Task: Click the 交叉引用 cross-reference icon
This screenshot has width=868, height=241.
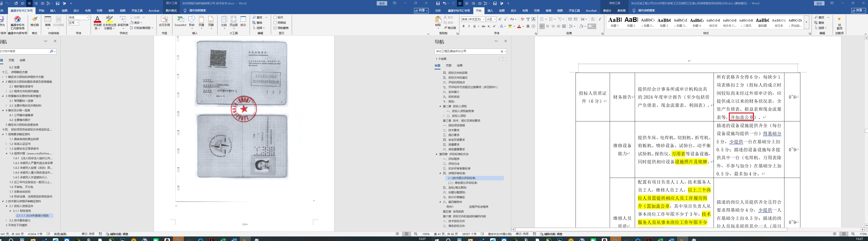Action: tap(164, 21)
